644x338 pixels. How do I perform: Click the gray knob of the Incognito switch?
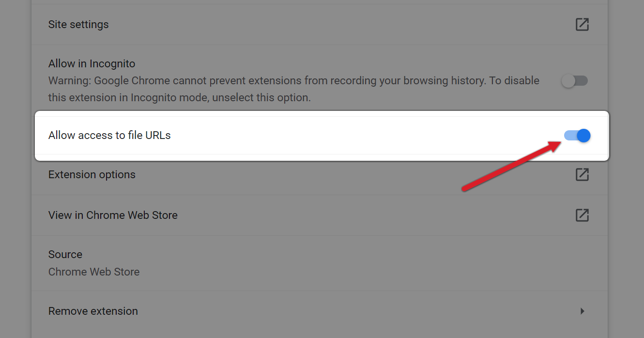coord(568,81)
